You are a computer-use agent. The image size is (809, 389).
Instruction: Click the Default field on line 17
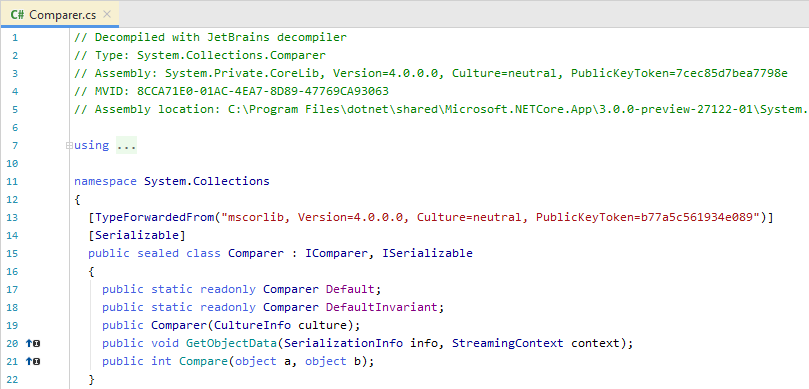pos(350,289)
